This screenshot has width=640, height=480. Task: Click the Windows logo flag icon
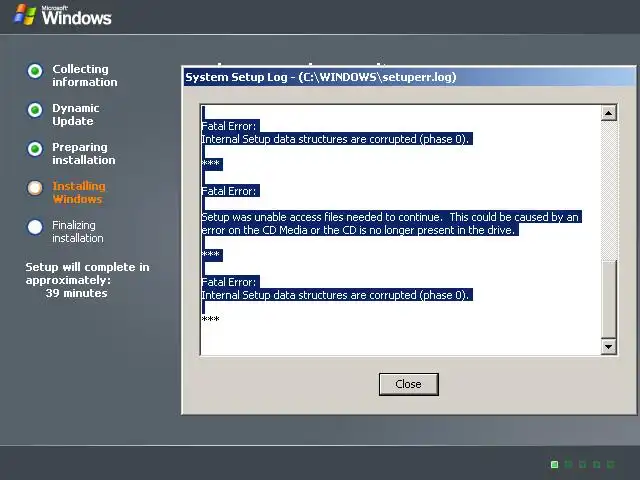click(25, 15)
